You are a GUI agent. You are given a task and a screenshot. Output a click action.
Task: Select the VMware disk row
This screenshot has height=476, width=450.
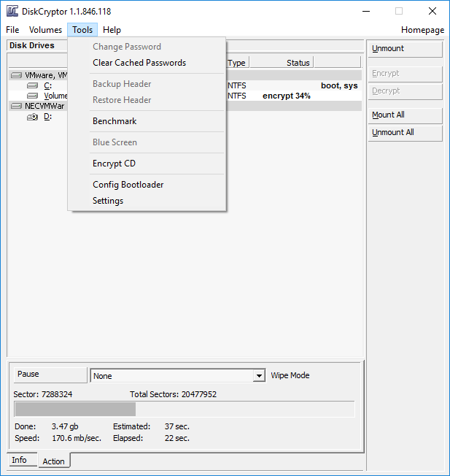[185, 75]
